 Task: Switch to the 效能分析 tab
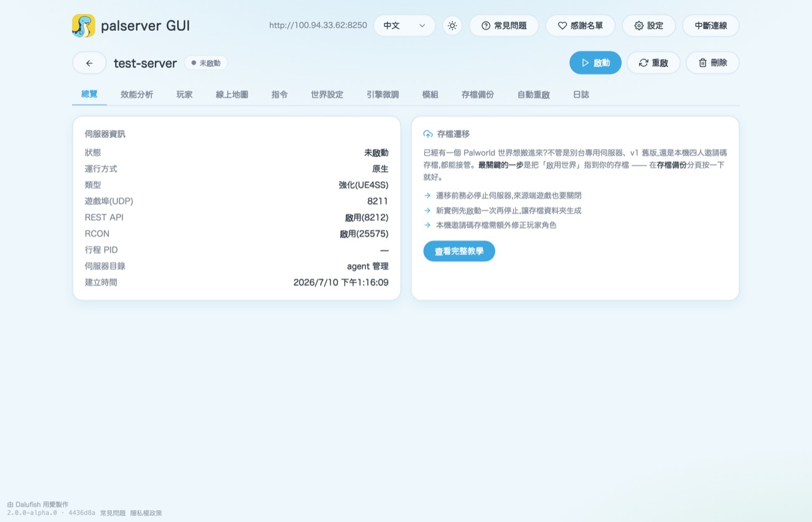click(137, 95)
